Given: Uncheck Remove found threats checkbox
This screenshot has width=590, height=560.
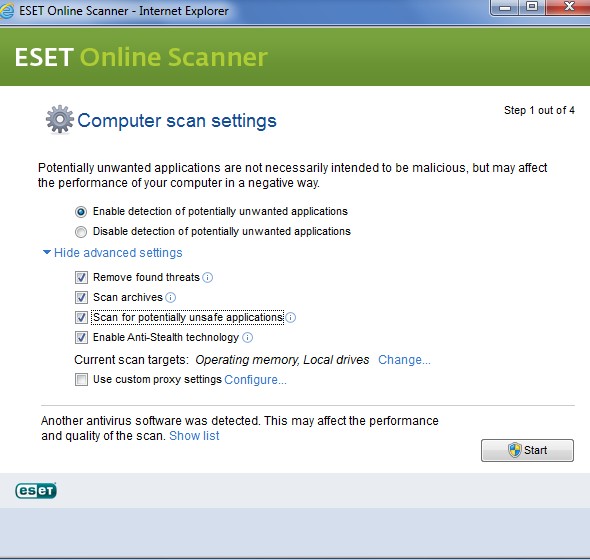Looking at the screenshot, I should pos(81,278).
